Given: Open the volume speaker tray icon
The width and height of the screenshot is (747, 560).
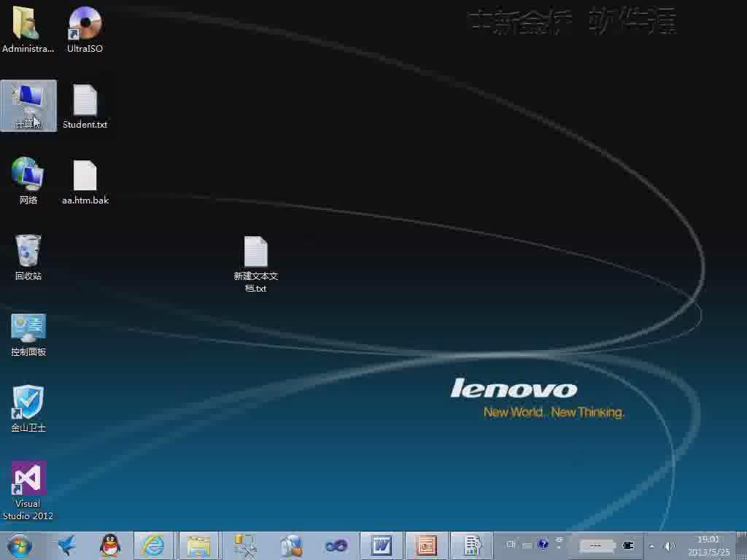Looking at the screenshot, I should [x=670, y=546].
